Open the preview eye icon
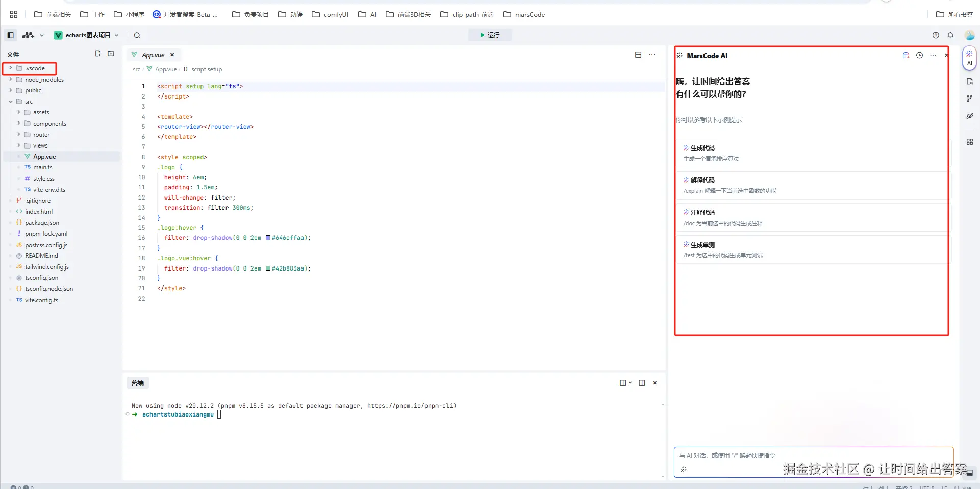 click(x=970, y=116)
